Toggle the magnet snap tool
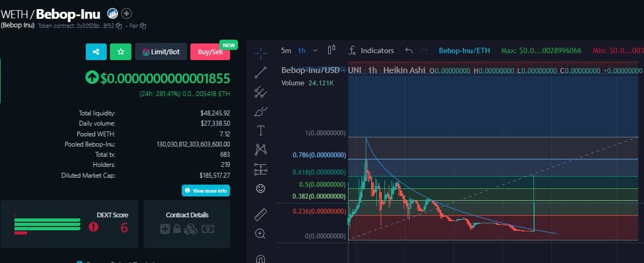The width and height of the screenshot is (644, 263). click(261, 258)
